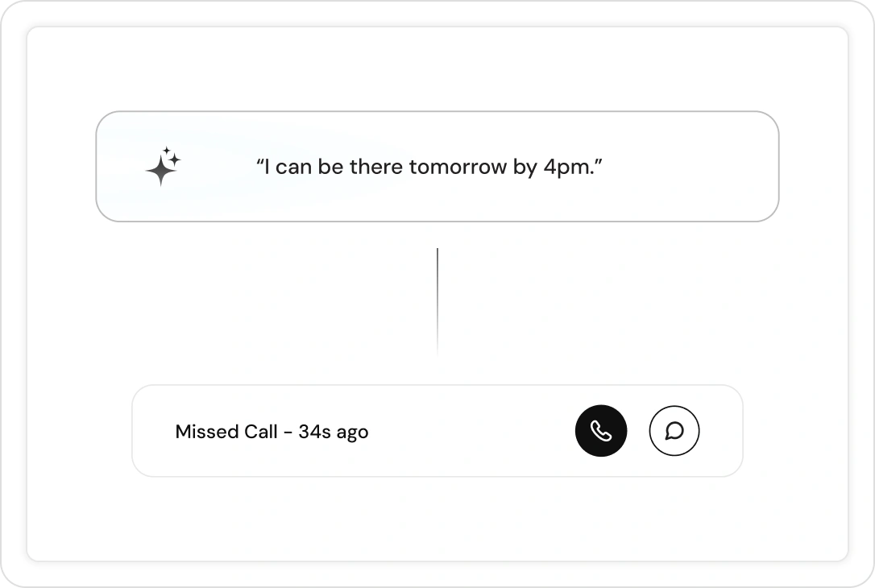Select the assistant star icon
The height and width of the screenshot is (588, 875).
164,166
